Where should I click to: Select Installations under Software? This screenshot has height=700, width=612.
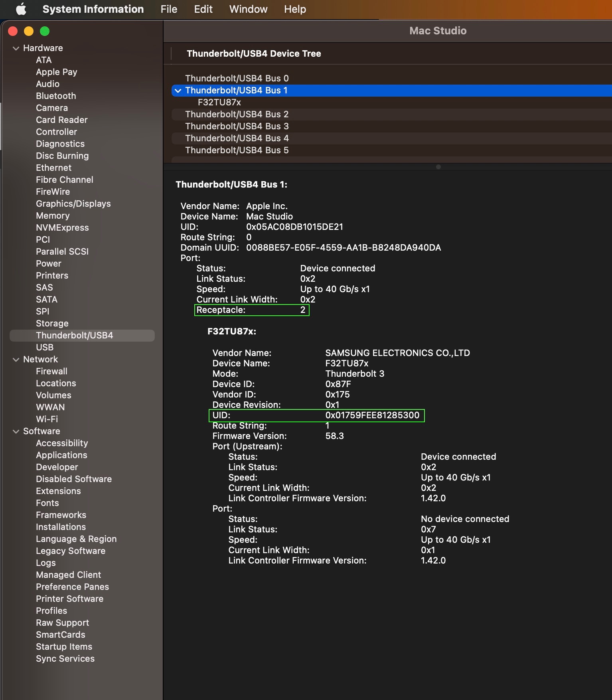pyautogui.click(x=61, y=527)
